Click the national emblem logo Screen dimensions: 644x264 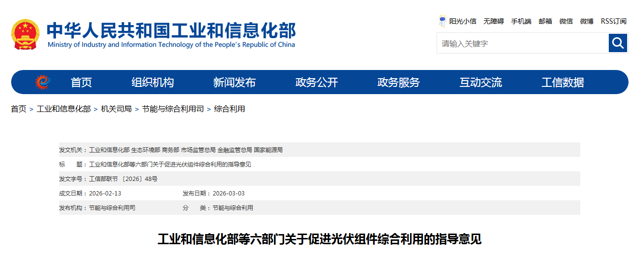[x=26, y=34]
